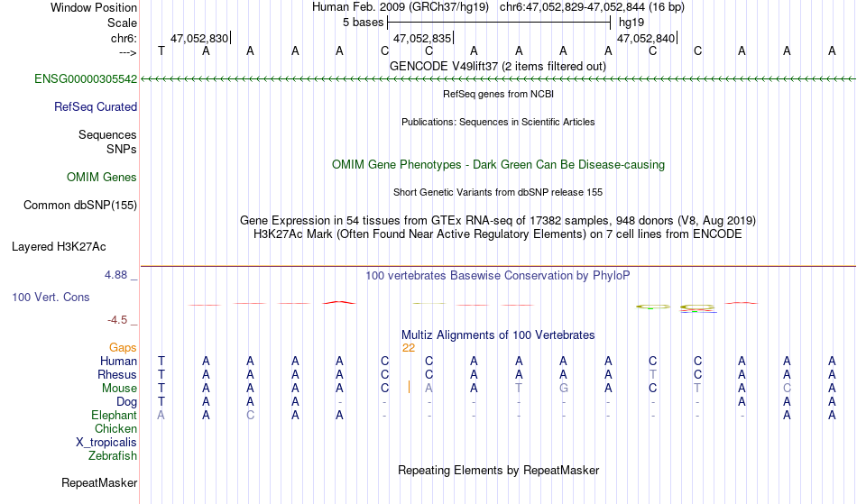Click the 100 vertebrates Basewise Conservation title
This screenshot has height=504, width=857.
(498, 276)
